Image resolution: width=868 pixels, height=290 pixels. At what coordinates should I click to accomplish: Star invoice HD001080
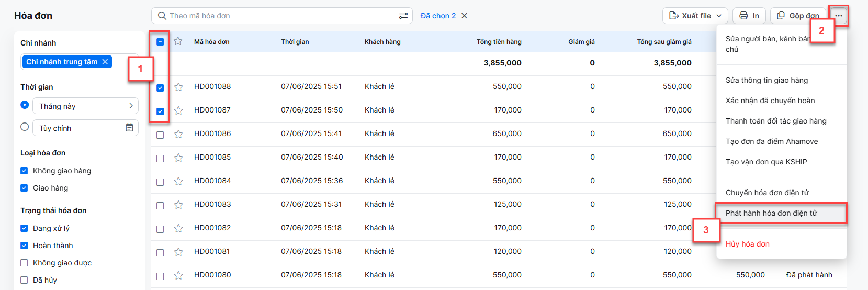click(x=178, y=275)
